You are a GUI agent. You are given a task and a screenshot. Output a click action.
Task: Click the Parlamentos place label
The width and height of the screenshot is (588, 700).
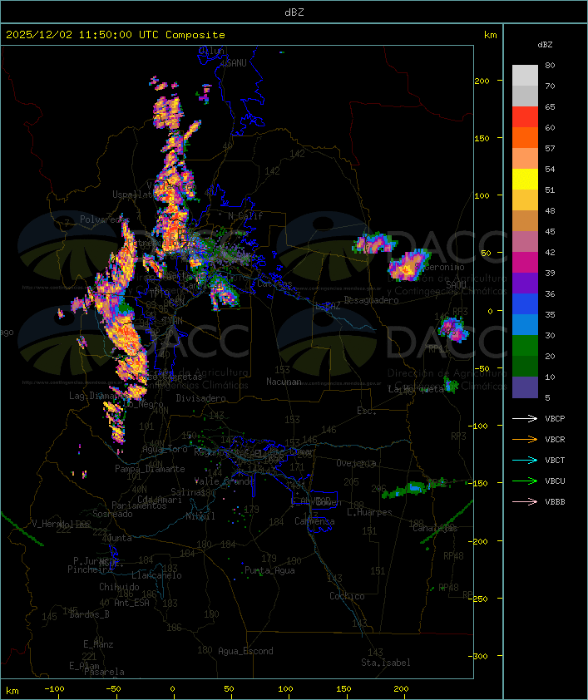point(139,505)
